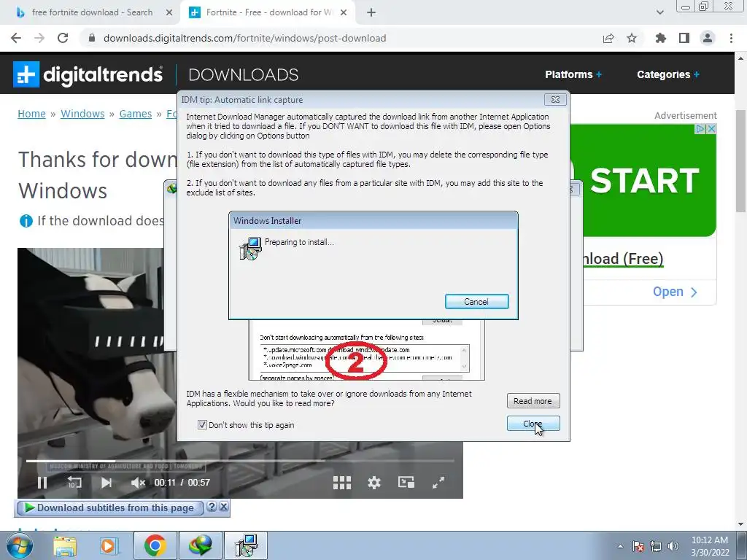This screenshot has width=747, height=560.
Task: Click the AdChoices triangle icon on the ad
Action: (x=700, y=128)
